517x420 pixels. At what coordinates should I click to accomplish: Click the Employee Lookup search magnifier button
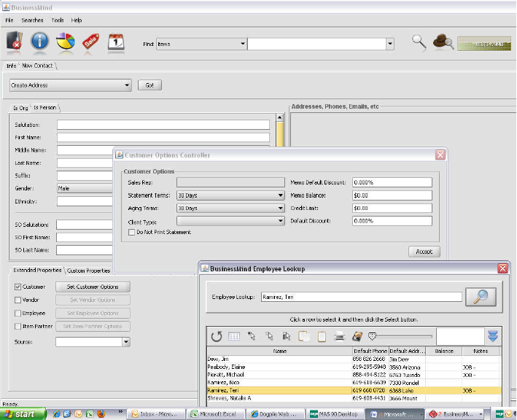point(481,297)
